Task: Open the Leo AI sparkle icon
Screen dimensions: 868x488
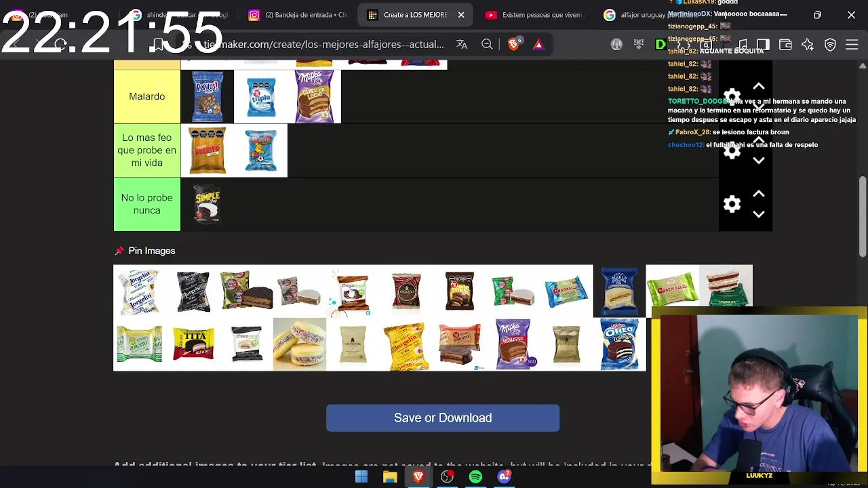Action: click(x=808, y=44)
